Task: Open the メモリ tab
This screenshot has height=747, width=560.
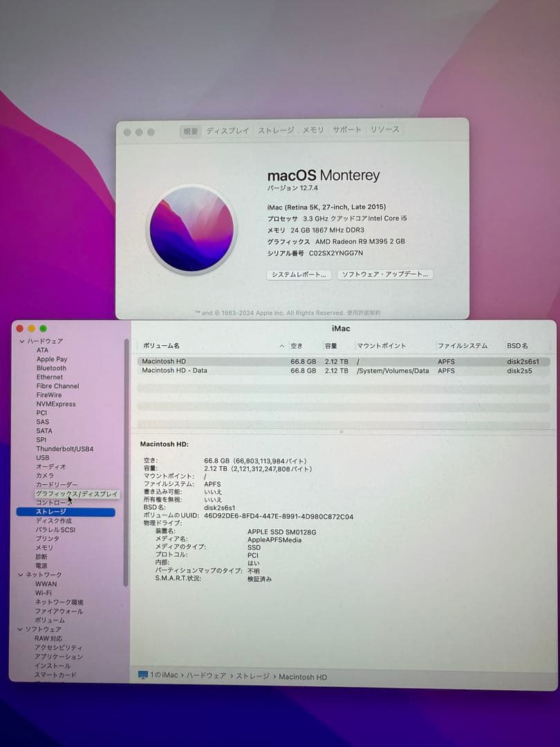Action: (x=313, y=130)
